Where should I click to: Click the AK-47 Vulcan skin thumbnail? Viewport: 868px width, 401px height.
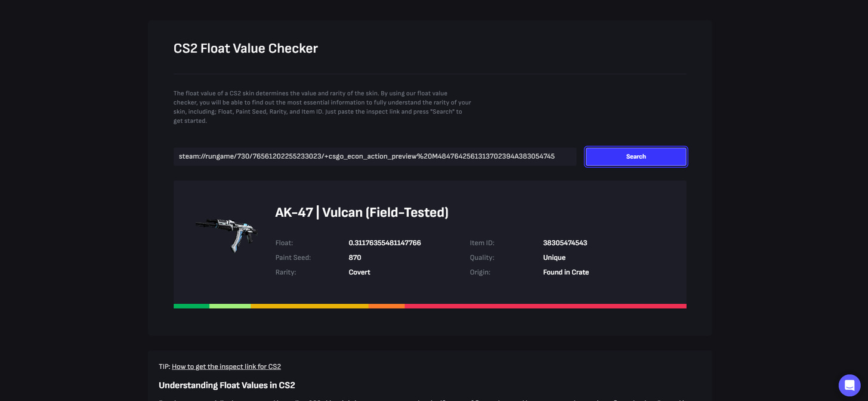pyautogui.click(x=227, y=235)
